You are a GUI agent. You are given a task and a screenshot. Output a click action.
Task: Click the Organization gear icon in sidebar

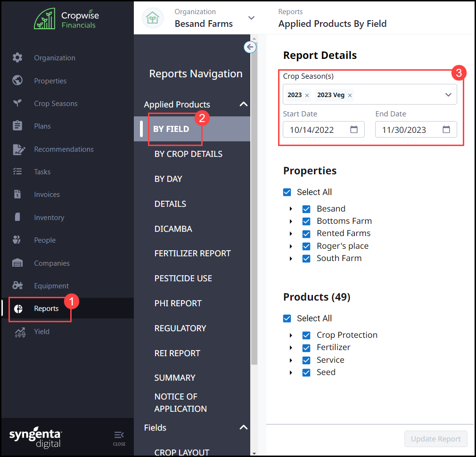coord(17,57)
